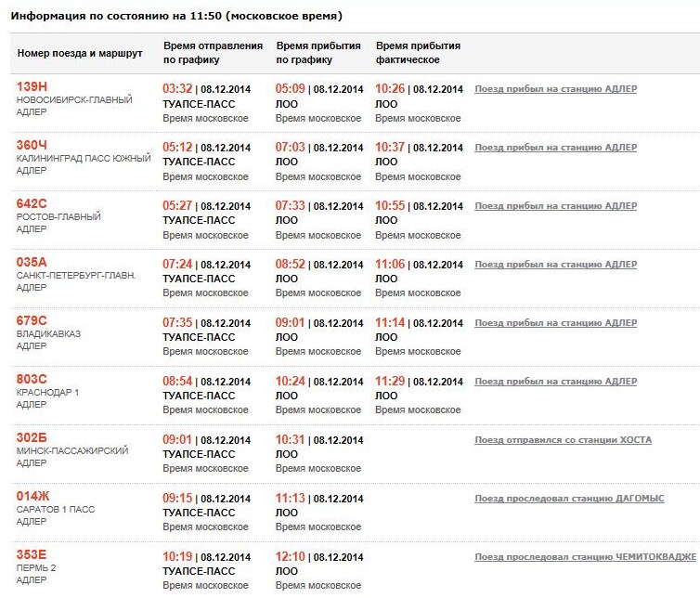Open the arrival status link for train 360Ч

click(555, 148)
